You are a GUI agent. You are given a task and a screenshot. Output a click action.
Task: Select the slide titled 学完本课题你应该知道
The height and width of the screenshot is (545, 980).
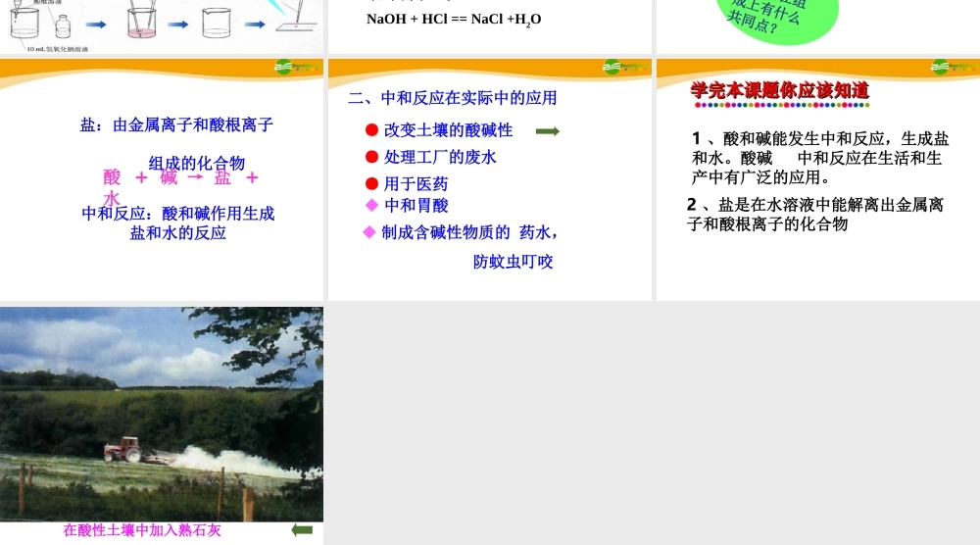(818, 179)
